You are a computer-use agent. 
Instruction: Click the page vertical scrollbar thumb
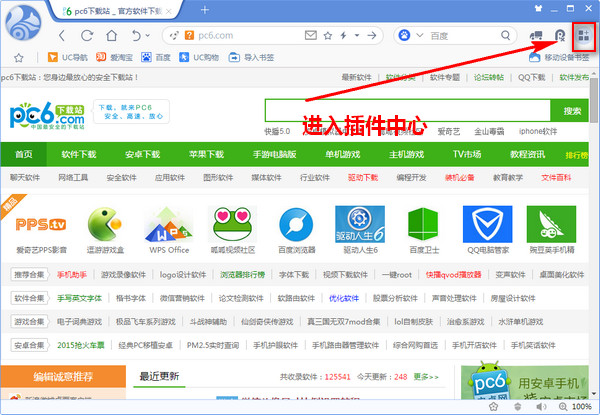(x=594, y=100)
